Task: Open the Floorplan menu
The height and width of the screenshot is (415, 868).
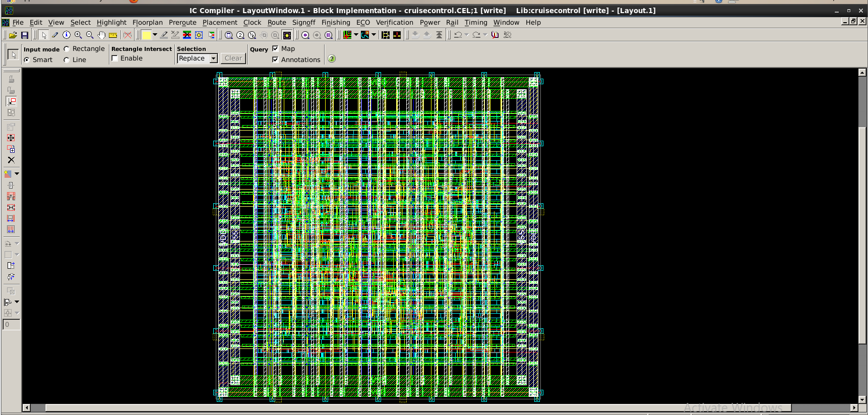Action: 148,23
